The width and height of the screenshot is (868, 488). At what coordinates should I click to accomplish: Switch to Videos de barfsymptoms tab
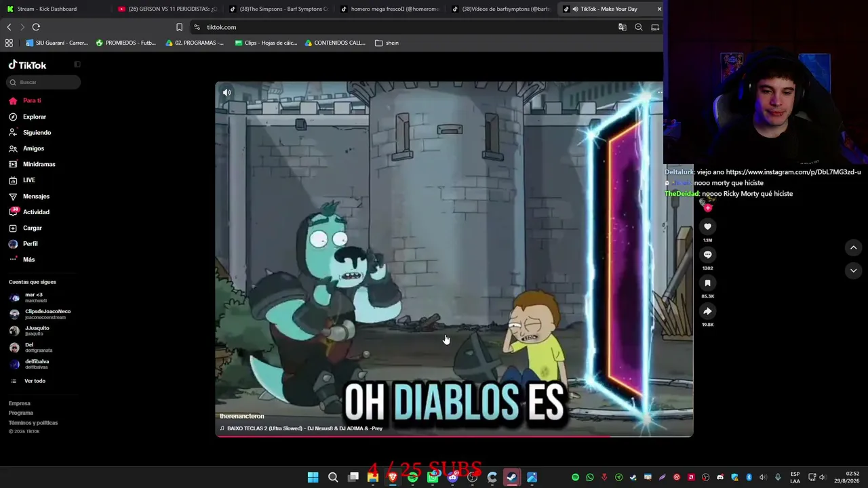[500, 9]
